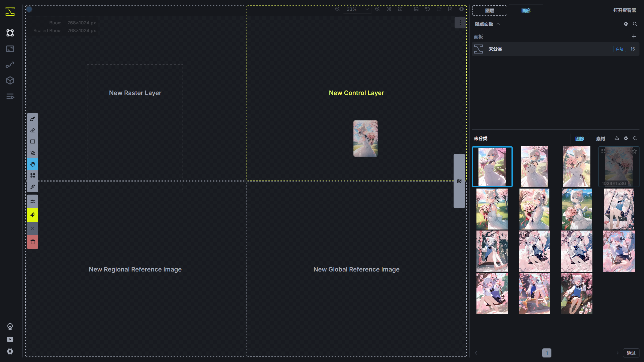Select the highlighted first gallery thumbnail
The width and height of the screenshot is (644, 362).
coord(492,166)
